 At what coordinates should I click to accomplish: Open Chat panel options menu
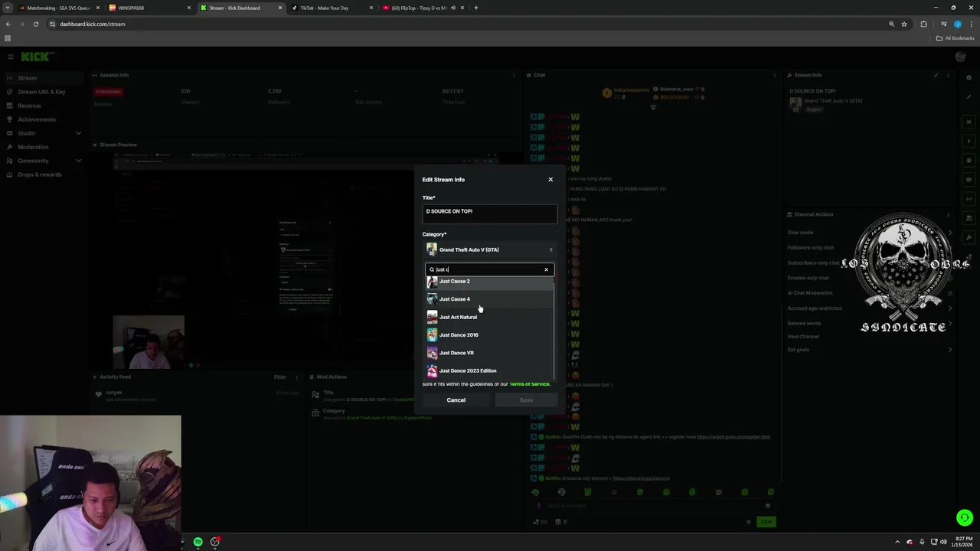pos(775,75)
